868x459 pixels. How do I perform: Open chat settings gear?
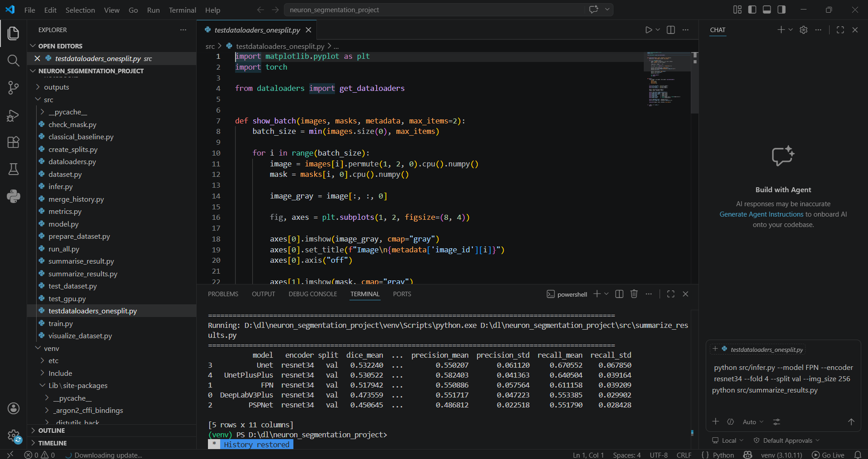[803, 30]
